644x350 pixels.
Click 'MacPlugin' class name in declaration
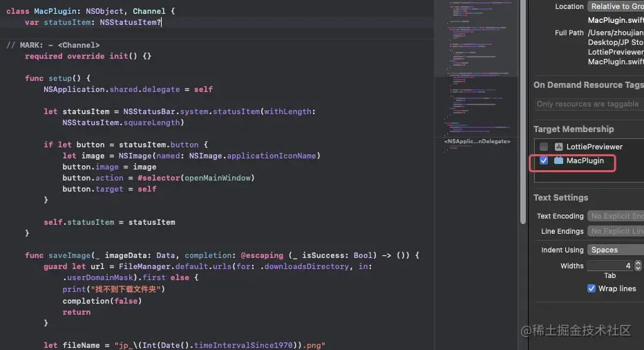point(55,11)
